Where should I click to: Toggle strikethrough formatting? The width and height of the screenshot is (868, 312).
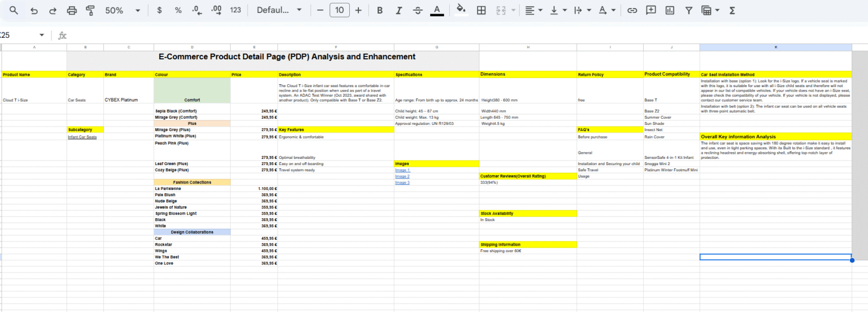[x=418, y=11]
